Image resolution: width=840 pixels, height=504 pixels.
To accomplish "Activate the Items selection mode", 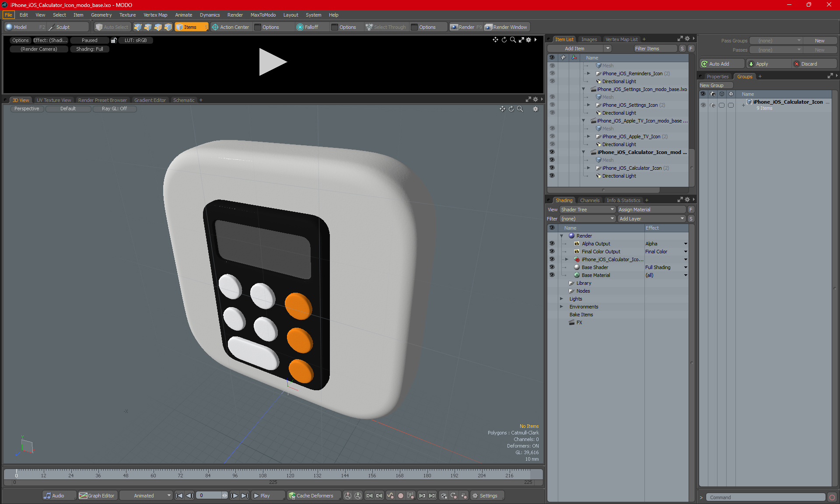I will coord(191,27).
